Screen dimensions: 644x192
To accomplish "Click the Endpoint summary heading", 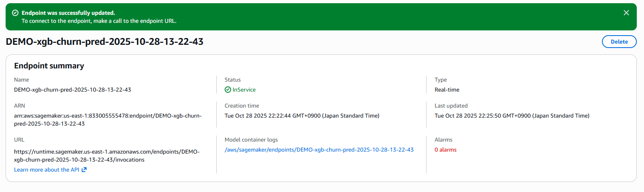I will coord(49,66).
